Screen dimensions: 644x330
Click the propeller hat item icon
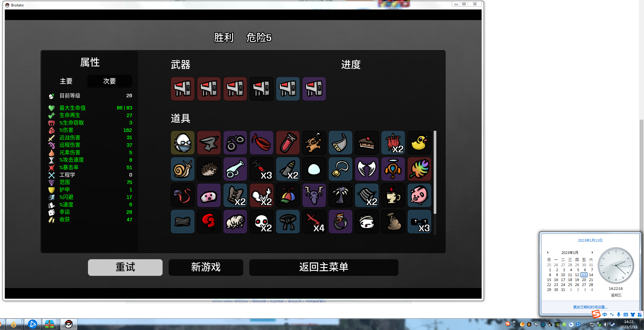click(x=288, y=195)
